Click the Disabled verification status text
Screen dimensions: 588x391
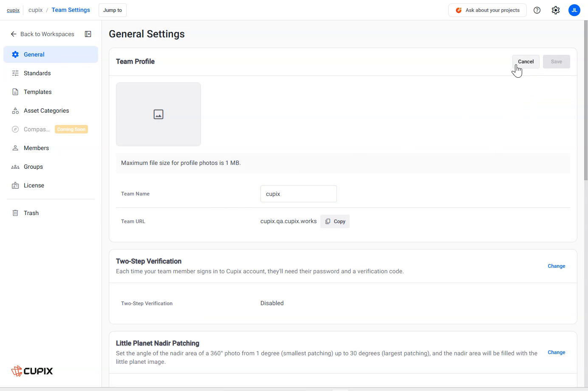(272, 303)
